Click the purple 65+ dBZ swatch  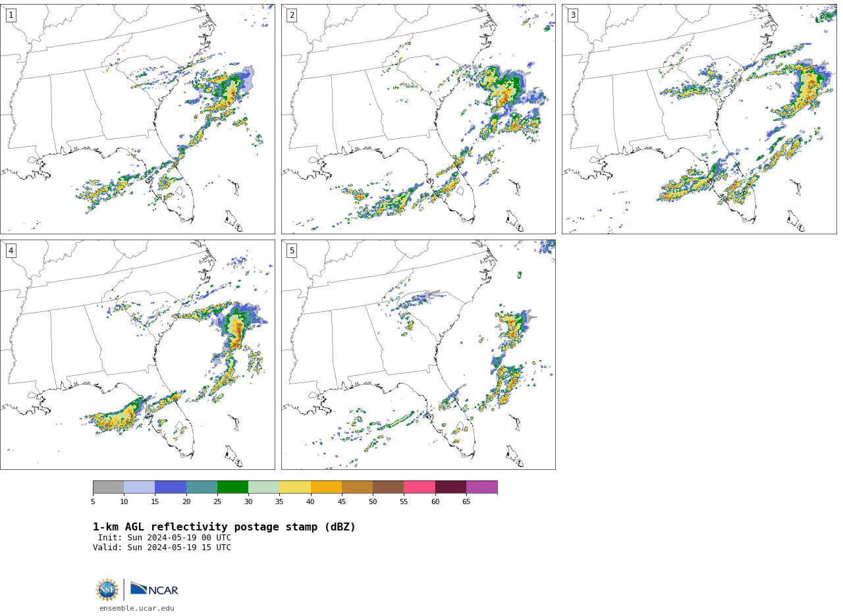[x=481, y=487]
